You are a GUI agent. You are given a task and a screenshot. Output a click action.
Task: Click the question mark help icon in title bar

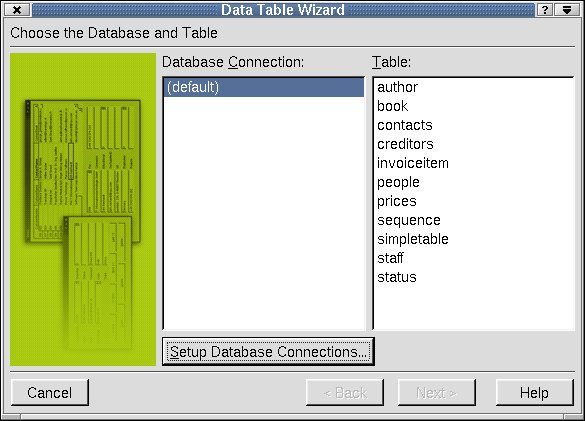click(x=545, y=10)
